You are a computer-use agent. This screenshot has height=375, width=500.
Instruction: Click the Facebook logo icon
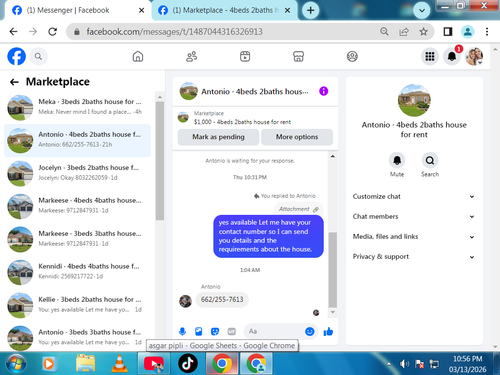(x=16, y=56)
